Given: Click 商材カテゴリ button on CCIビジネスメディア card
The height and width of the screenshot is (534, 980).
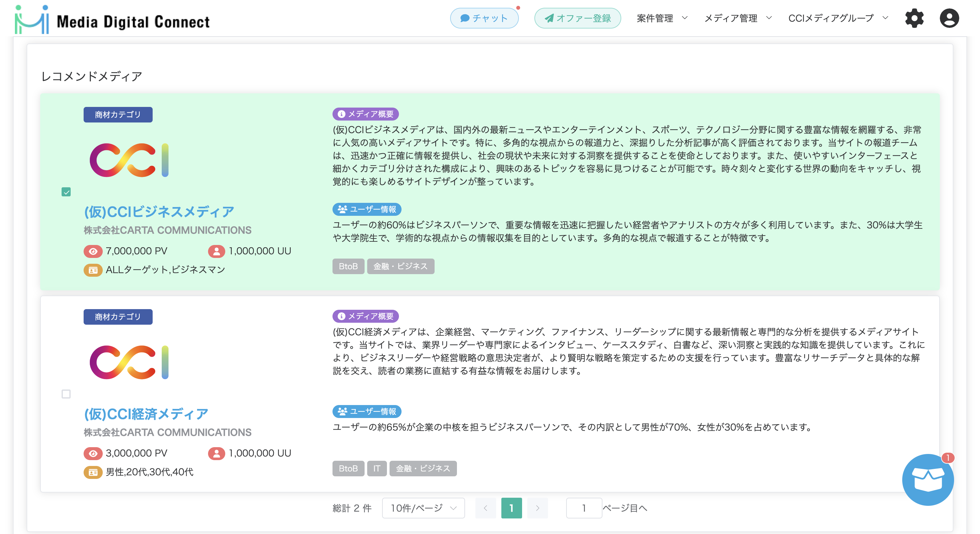Looking at the screenshot, I should pyautogui.click(x=118, y=114).
